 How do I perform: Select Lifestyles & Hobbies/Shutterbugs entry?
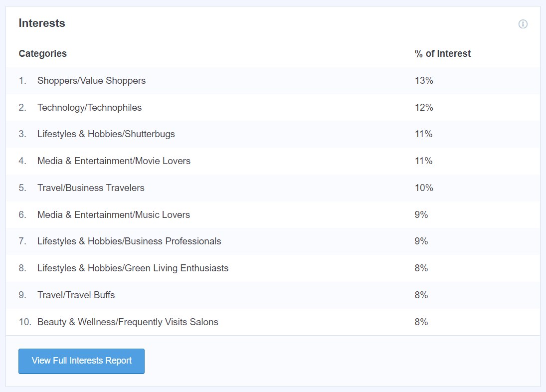[106, 134]
